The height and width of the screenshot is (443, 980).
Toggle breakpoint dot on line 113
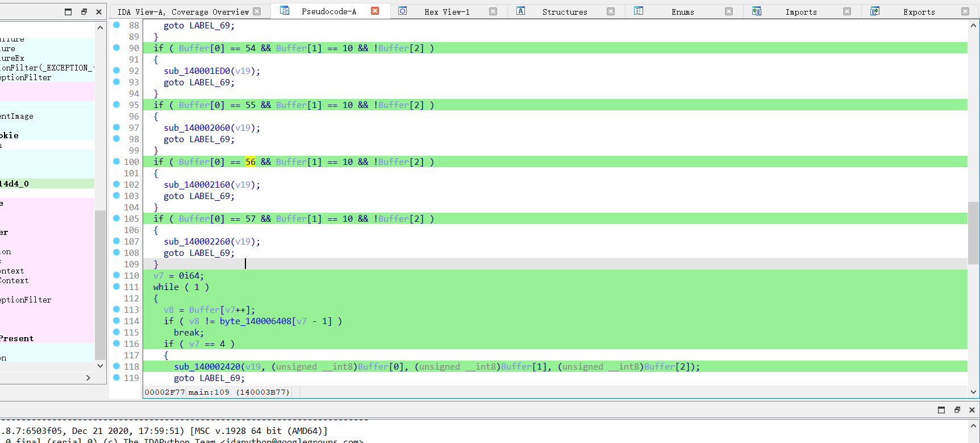point(116,309)
